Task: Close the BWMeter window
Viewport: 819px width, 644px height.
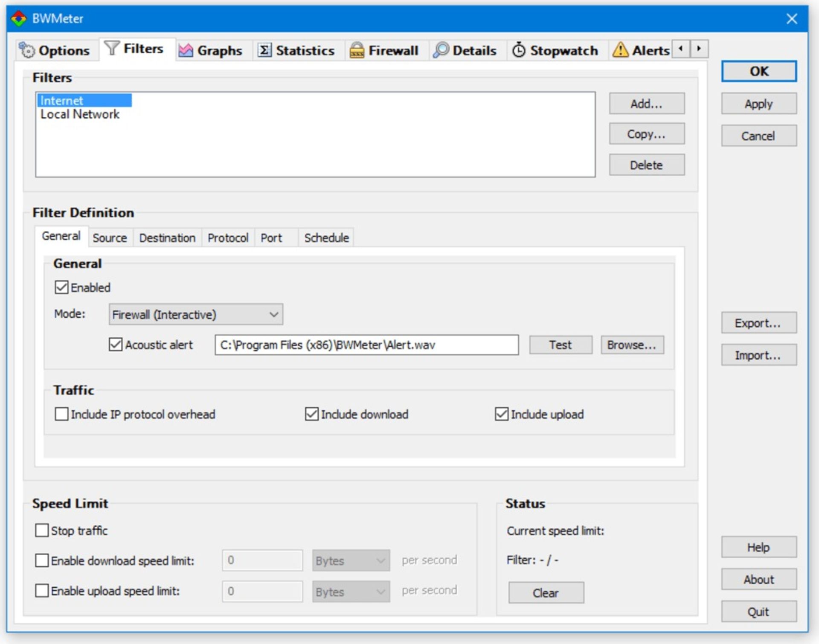Action: tap(792, 19)
